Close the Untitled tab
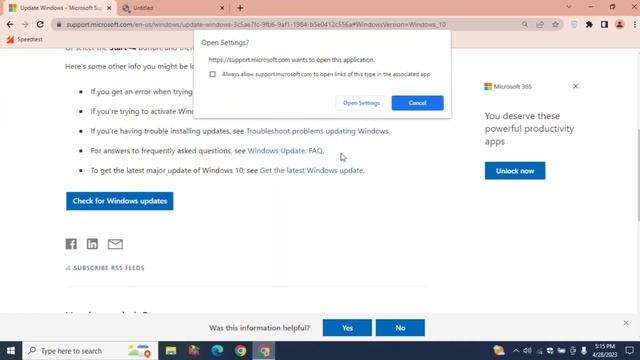The width and height of the screenshot is (640, 360). pos(222,8)
